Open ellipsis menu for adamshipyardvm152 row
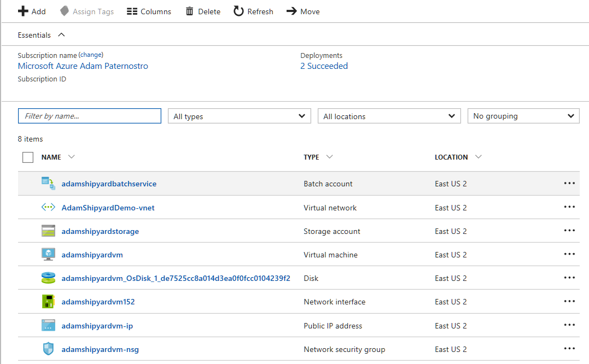Image resolution: width=589 pixels, height=364 pixels. point(569,301)
